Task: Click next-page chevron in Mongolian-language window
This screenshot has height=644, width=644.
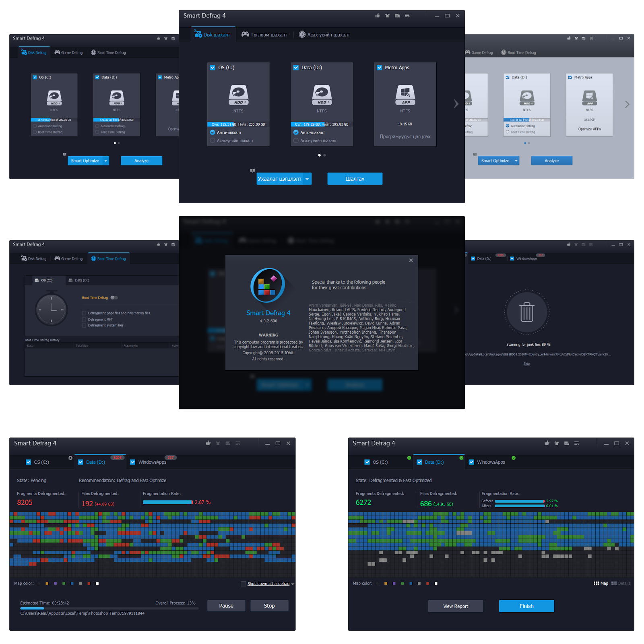Action: 456,103
